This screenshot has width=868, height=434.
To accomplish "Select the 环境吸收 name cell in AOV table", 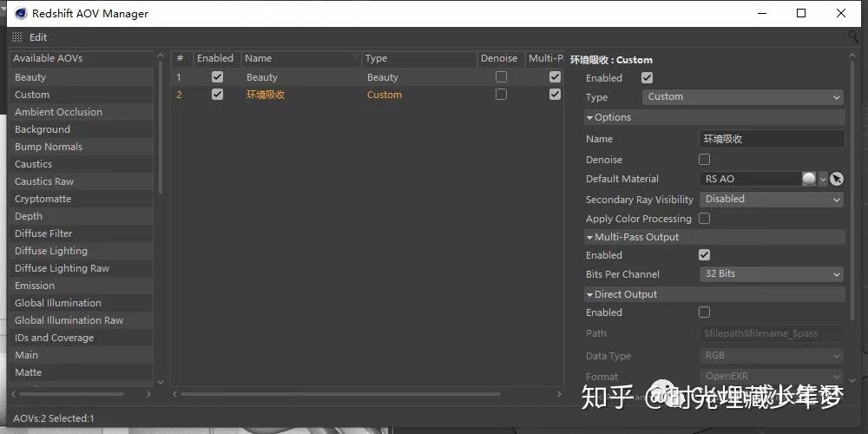I will [x=302, y=95].
